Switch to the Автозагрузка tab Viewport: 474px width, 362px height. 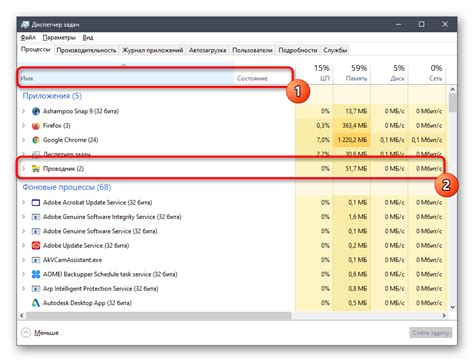(x=207, y=50)
